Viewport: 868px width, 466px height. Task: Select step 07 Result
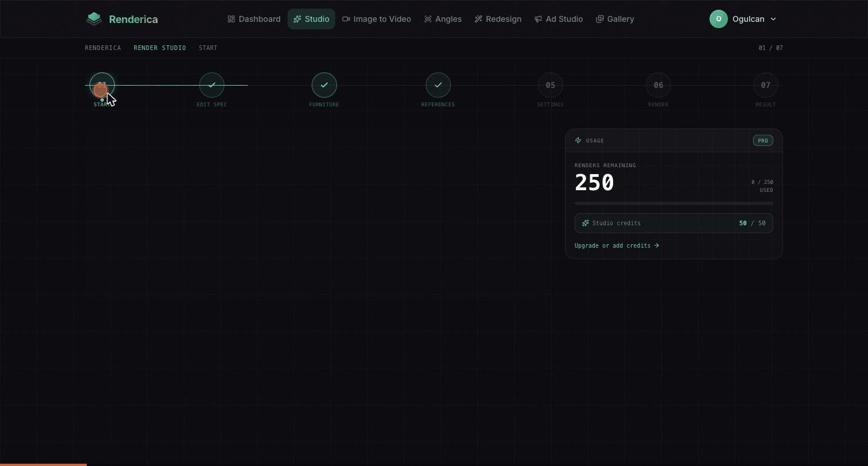[766, 85]
